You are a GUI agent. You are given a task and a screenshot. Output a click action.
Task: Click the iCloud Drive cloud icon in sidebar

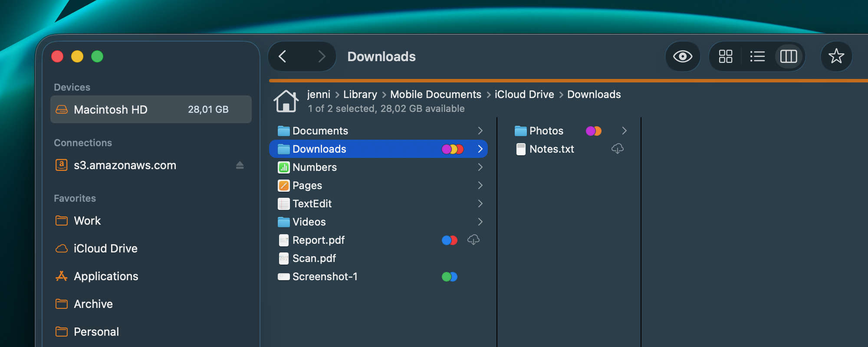click(62, 248)
